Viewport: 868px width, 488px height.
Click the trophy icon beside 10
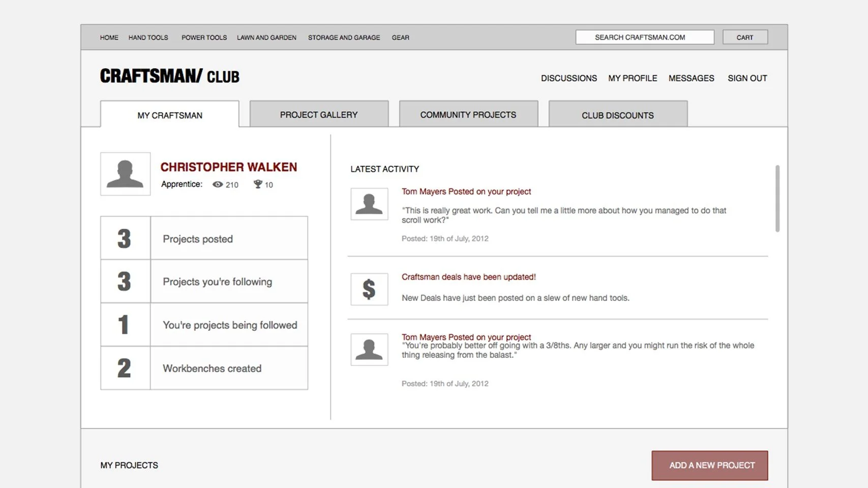click(258, 184)
